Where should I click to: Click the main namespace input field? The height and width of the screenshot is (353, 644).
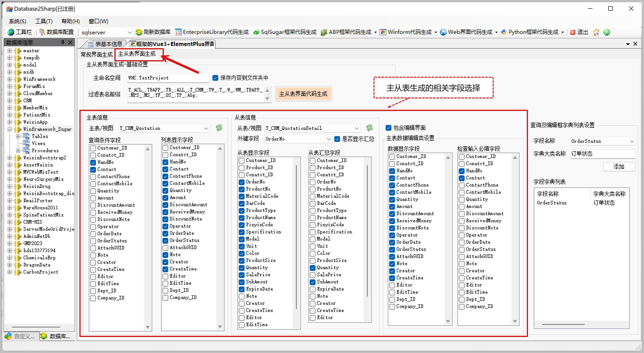pos(168,78)
